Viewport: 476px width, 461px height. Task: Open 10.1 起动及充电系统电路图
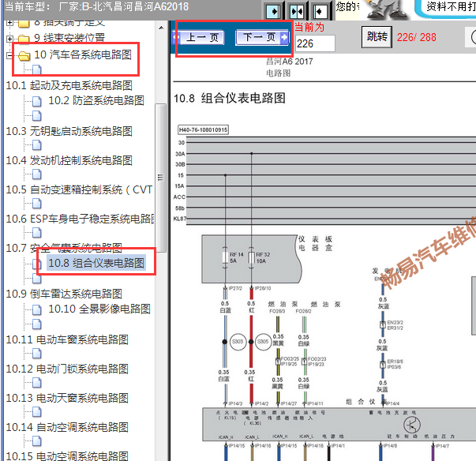(69, 85)
